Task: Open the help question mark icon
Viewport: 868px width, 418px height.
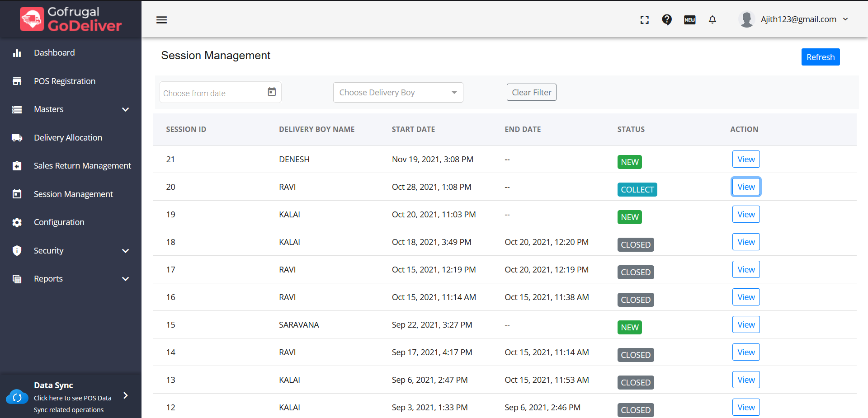Action: [x=667, y=19]
